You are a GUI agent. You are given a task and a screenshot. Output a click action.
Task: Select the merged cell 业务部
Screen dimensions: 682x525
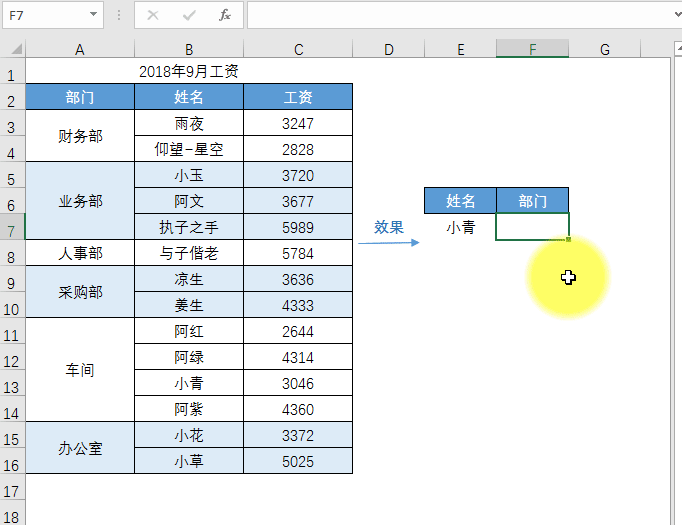(x=80, y=201)
